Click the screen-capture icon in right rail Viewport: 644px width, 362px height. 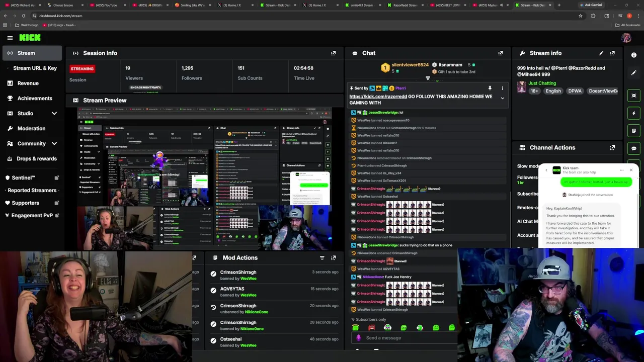pyautogui.click(x=634, y=96)
